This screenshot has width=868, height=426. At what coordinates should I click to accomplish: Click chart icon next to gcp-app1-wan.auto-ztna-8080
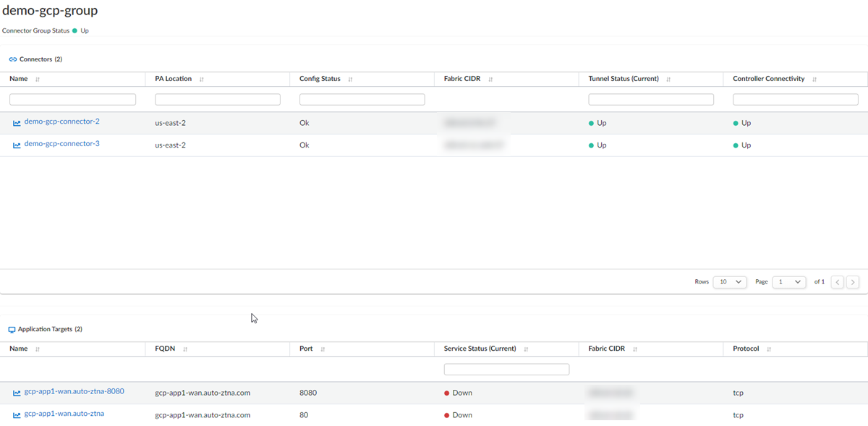(x=17, y=393)
